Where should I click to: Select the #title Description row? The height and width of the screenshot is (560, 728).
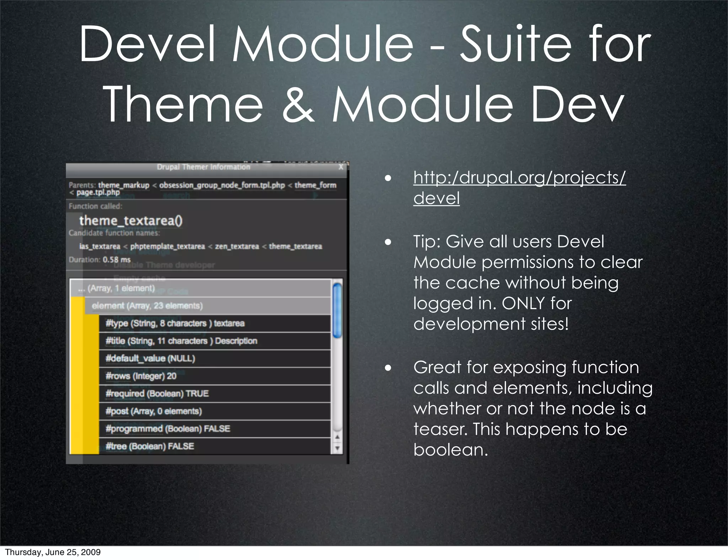click(x=181, y=341)
